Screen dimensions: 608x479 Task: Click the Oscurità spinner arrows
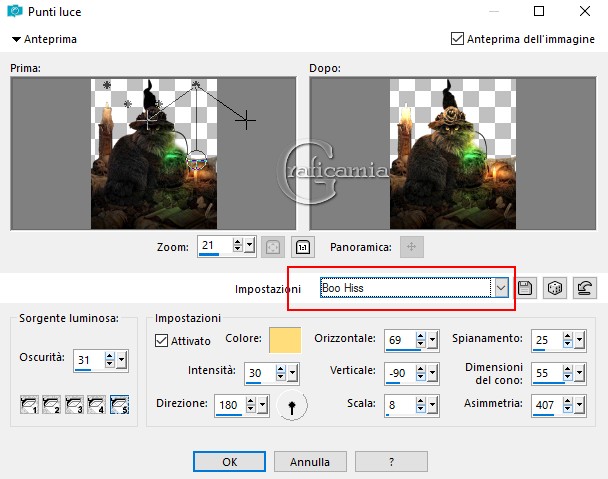(110, 360)
